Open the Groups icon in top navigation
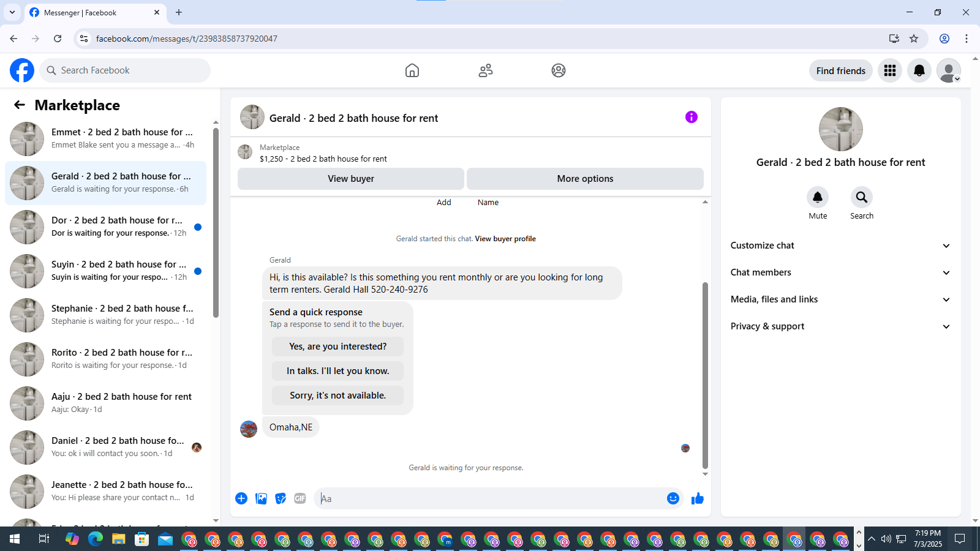The height and width of the screenshot is (551, 980). pos(559,70)
